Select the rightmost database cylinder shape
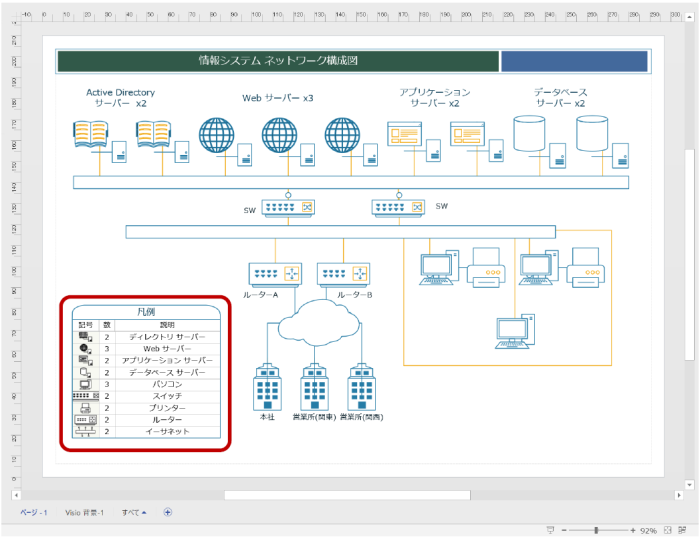The height and width of the screenshot is (539, 700). [592, 132]
